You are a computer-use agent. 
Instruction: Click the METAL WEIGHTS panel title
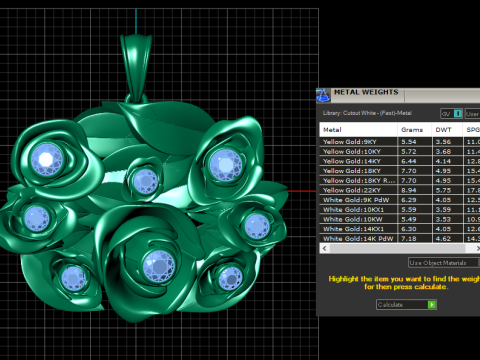pos(366,92)
